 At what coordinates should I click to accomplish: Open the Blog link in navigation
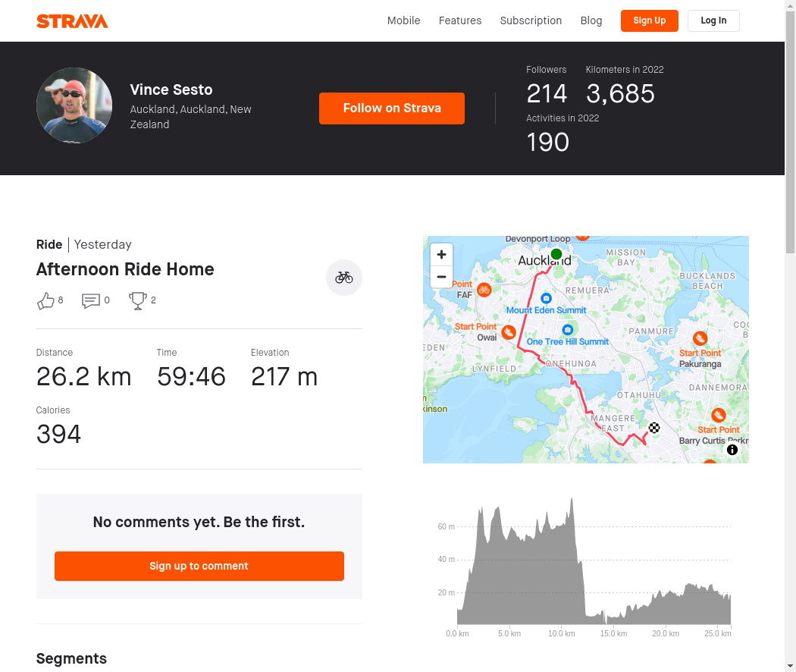(x=591, y=20)
